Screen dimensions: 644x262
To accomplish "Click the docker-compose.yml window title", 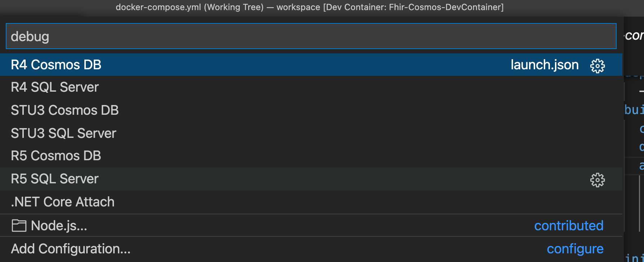I will (x=309, y=7).
